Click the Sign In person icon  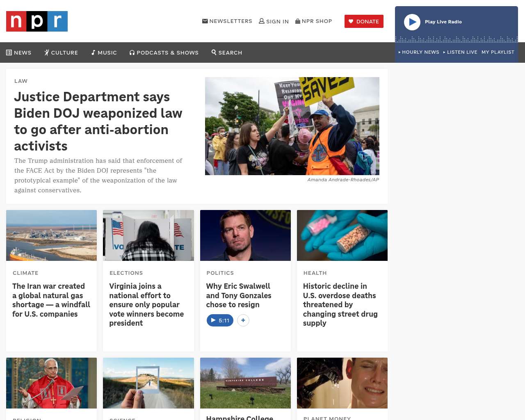click(x=262, y=21)
